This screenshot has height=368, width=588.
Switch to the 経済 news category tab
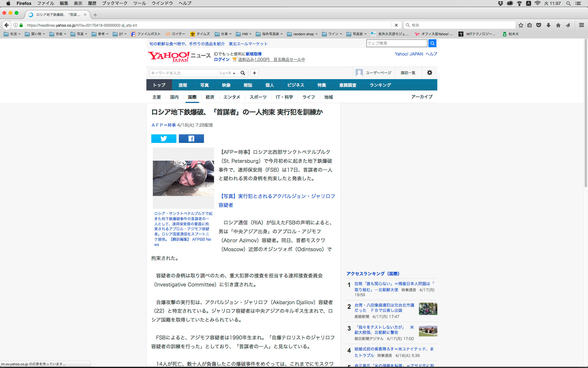click(210, 97)
